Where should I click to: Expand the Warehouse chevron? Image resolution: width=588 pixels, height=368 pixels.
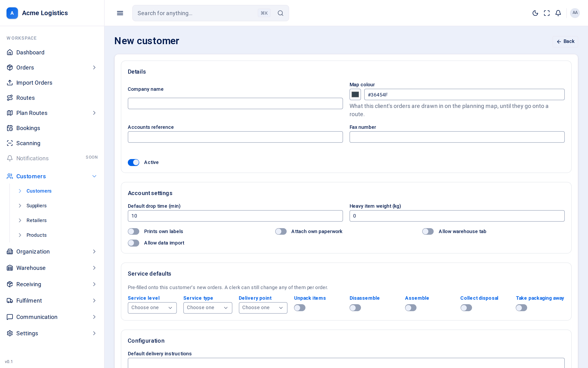94,268
